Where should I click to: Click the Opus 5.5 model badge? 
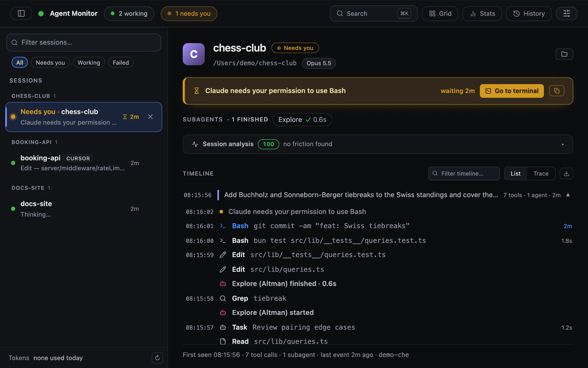pos(319,63)
